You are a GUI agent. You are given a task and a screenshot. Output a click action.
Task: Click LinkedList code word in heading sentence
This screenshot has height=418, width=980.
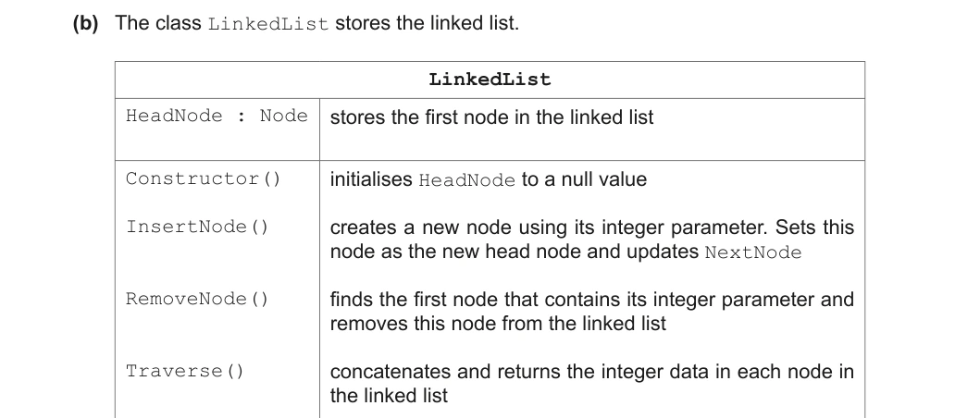coord(268,24)
